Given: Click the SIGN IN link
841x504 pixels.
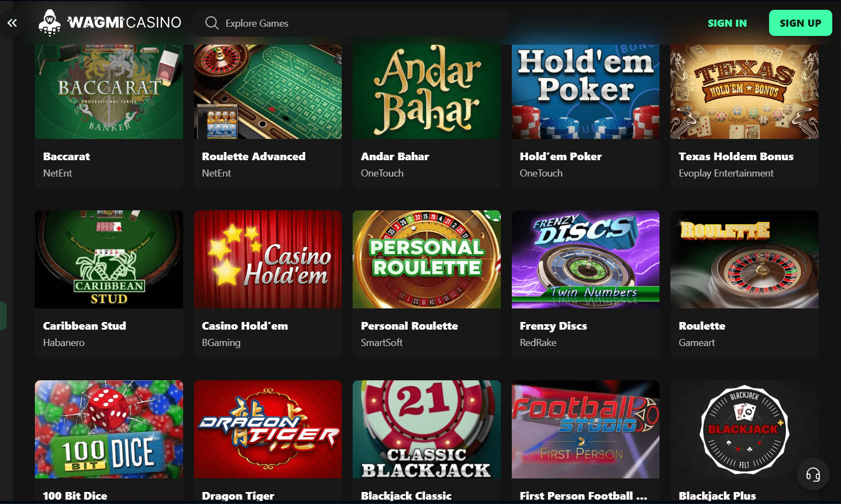Looking at the screenshot, I should [727, 23].
